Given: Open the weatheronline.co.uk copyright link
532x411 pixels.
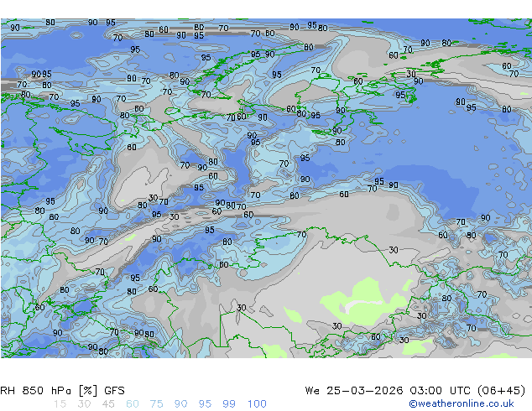Looking at the screenshot, I should coord(462,403).
